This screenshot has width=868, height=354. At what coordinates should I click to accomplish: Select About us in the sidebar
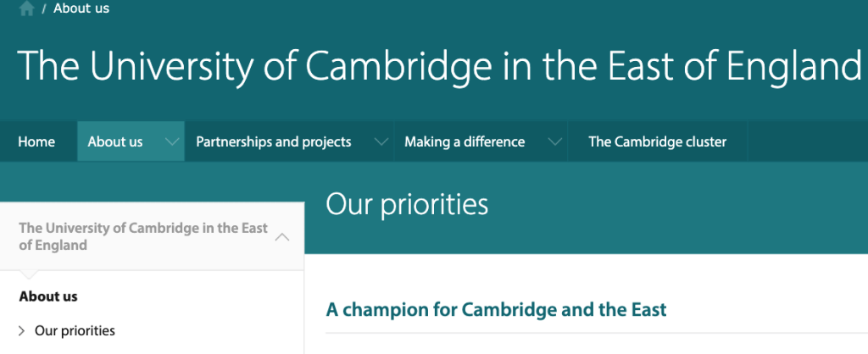click(48, 296)
